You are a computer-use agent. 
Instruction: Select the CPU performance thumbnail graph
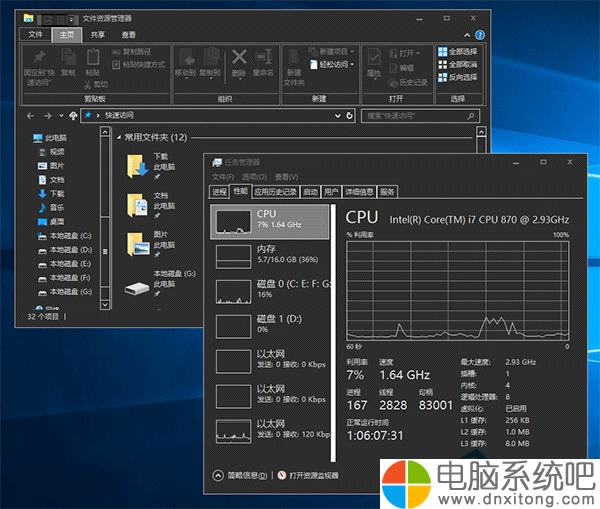point(233,222)
